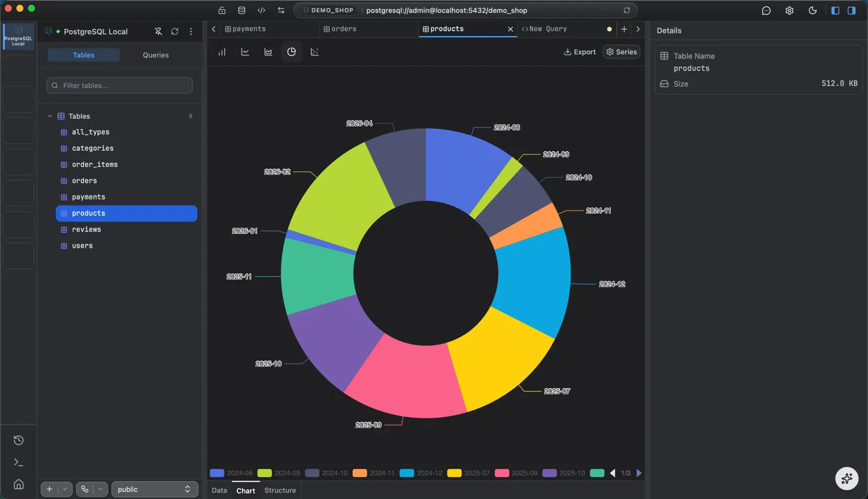Open the order_items table
868x499 pixels.
pyautogui.click(x=126, y=165)
